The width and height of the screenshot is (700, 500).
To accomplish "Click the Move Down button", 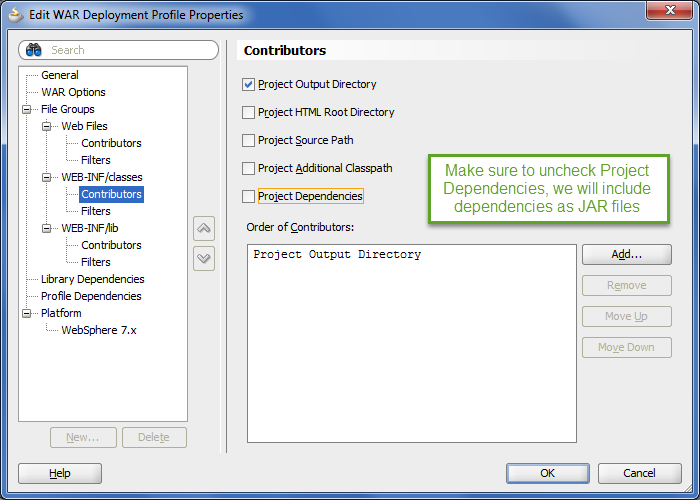I will (626, 347).
